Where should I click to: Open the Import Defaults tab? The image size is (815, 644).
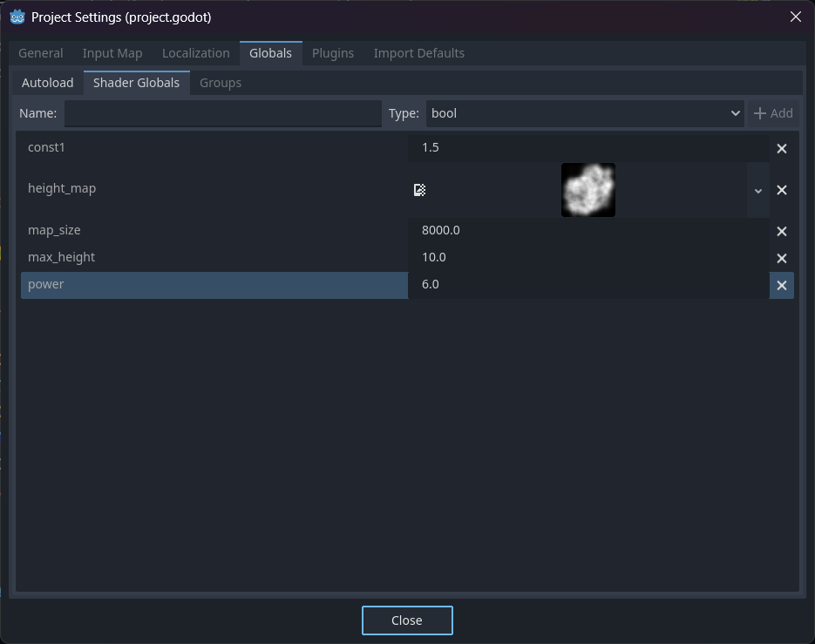[418, 53]
